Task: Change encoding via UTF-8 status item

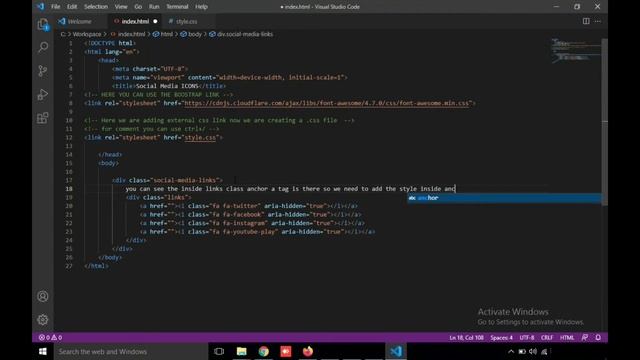Action: [x=527, y=338]
